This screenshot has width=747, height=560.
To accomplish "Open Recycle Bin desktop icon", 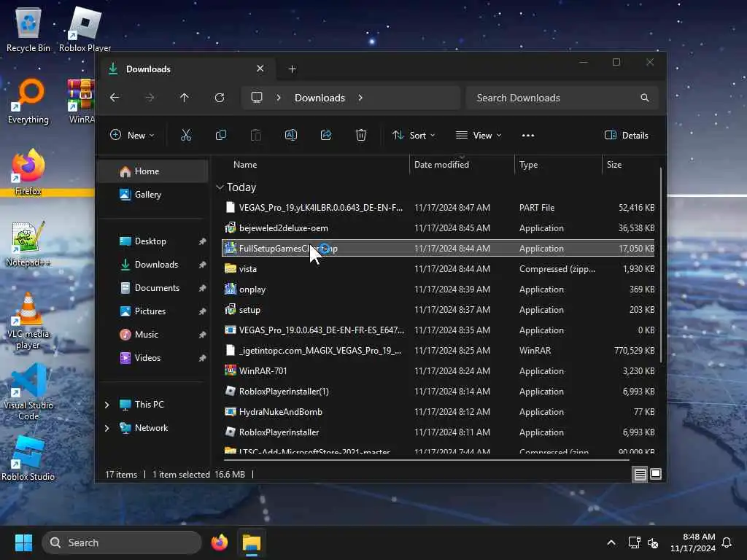I will coord(28,31).
